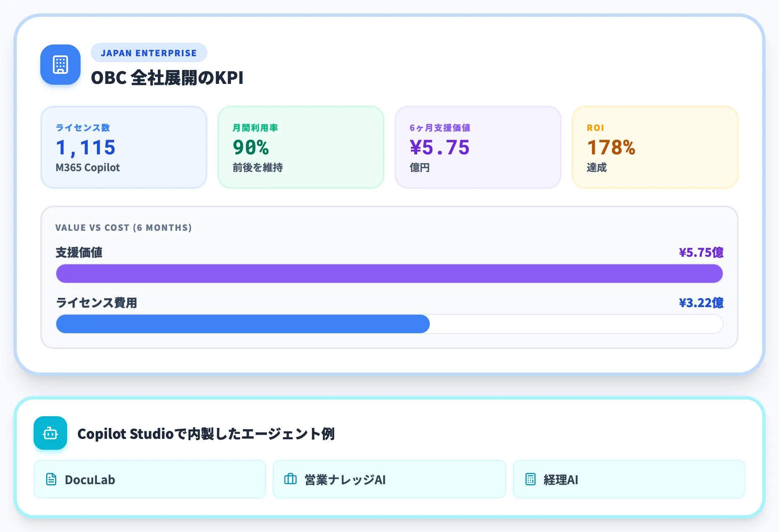Click the 支援価値 bar label
The height and width of the screenshot is (532, 779).
click(x=79, y=253)
